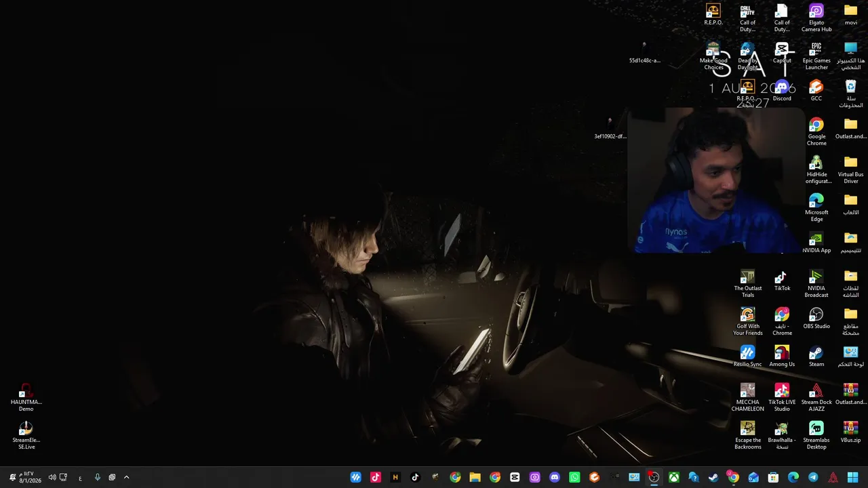Select the Among Us desktop shortcut
The image size is (868, 488).
[x=782, y=357]
